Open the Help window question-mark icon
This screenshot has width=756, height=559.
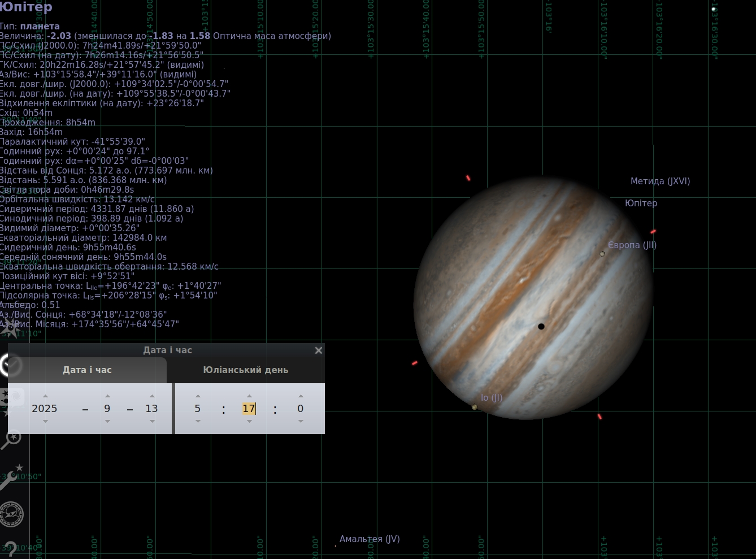tap(10, 548)
